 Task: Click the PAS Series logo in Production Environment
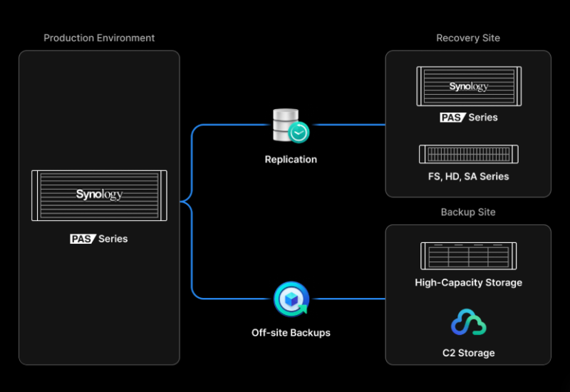click(x=83, y=239)
